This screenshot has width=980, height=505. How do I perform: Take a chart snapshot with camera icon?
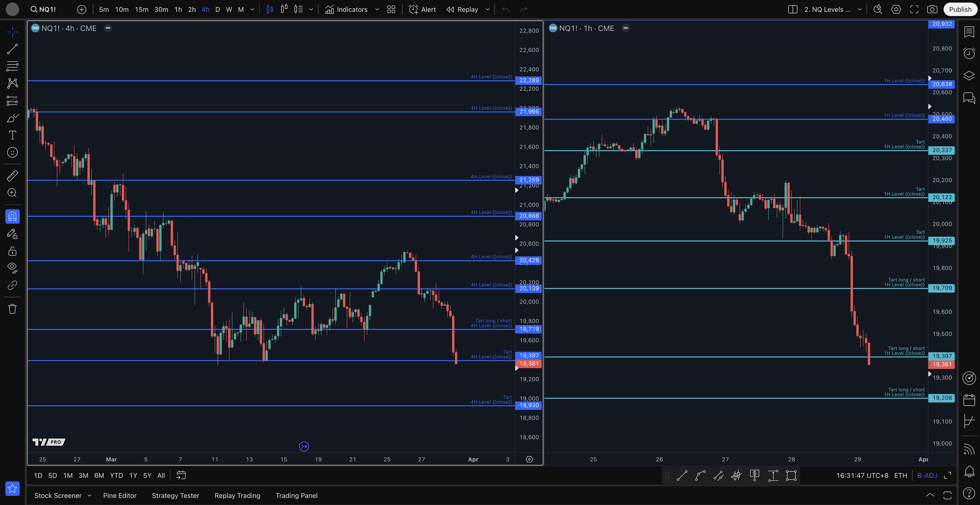pyautogui.click(x=932, y=9)
